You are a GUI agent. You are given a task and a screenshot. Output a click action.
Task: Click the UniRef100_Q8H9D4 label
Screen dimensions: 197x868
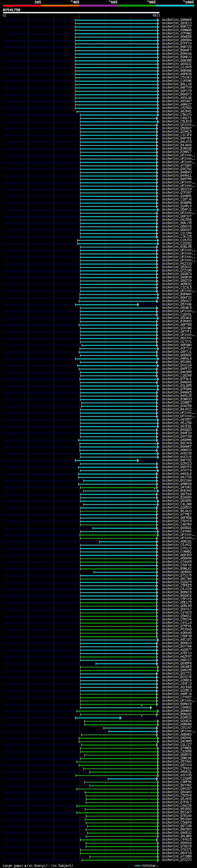pos(177,40)
